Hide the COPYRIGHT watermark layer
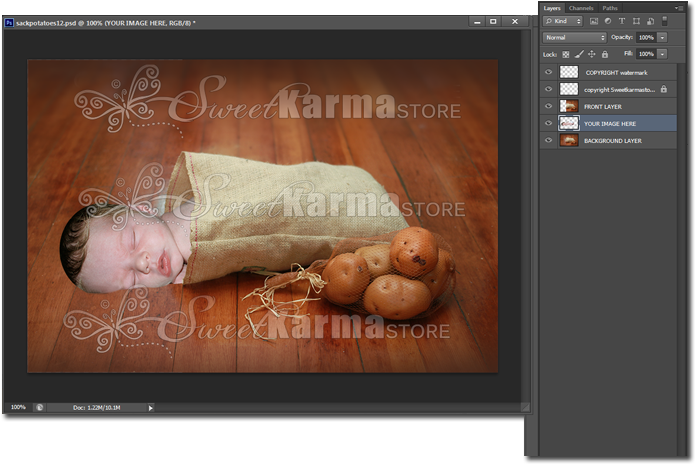 click(x=549, y=72)
